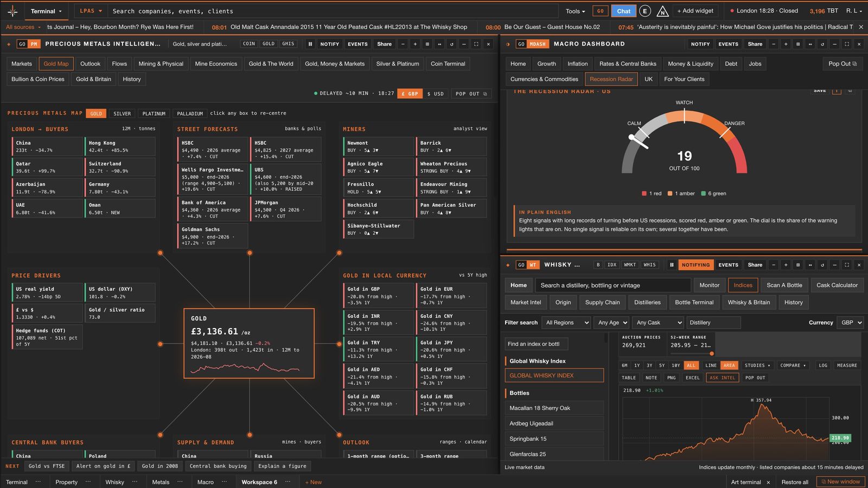Click the grid layout icon in Precious Metals header
The height and width of the screenshot is (488, 868).
[427, 44]
